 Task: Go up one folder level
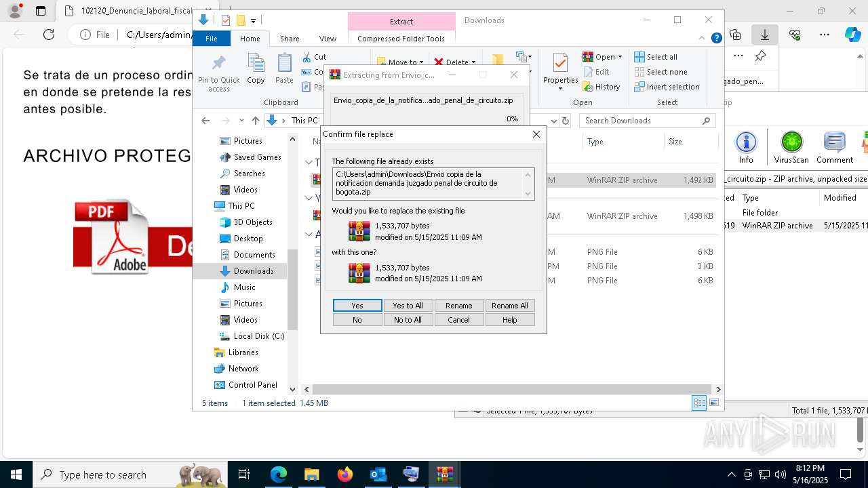pyautogui.click(x=255, y=121)
